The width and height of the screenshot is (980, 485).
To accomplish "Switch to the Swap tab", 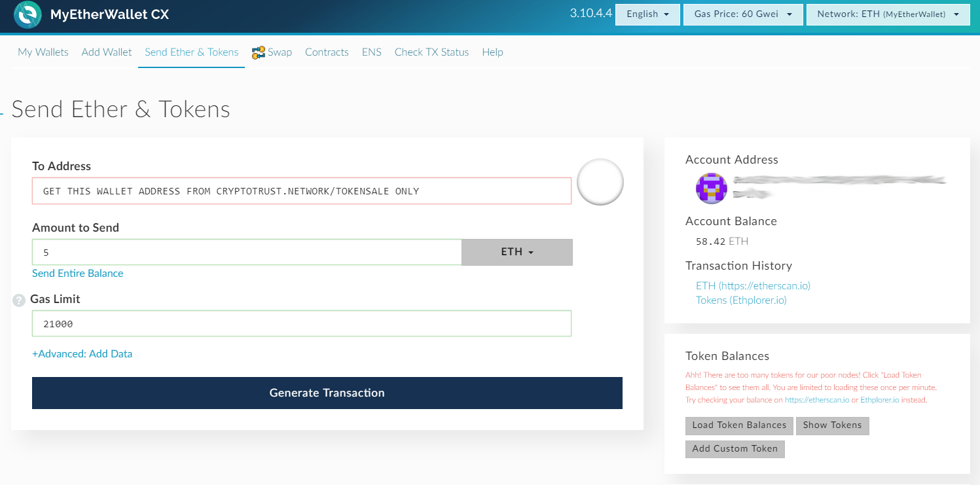I will pyautogui.click(x=280, y=52).
